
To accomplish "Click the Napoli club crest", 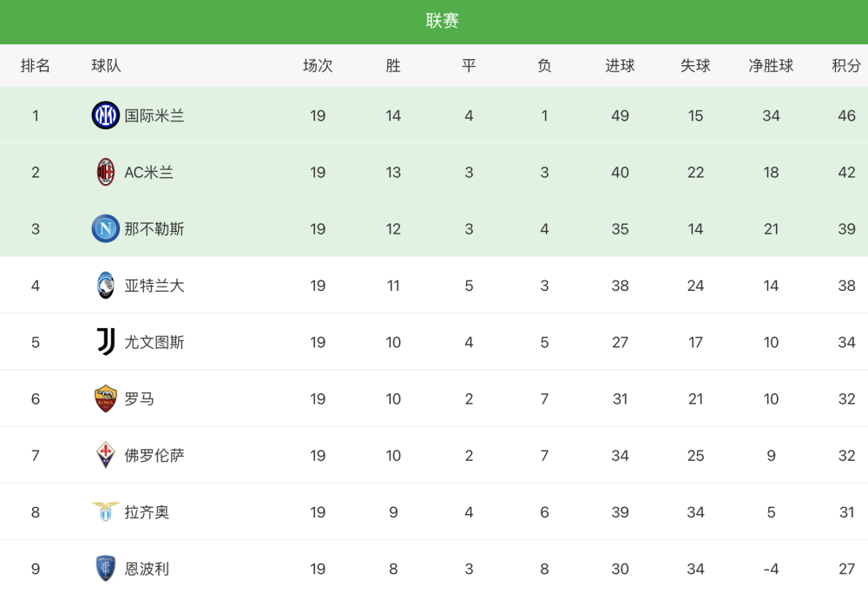I will 105,228.
